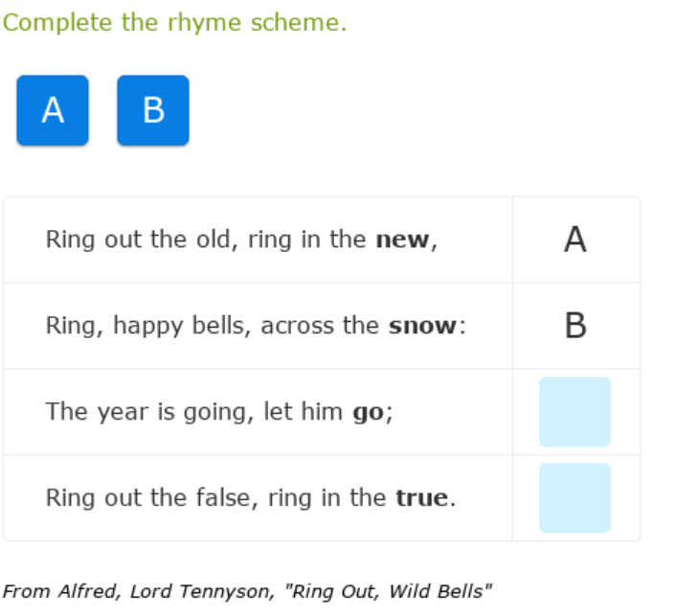Click the empty box beside 'let him go'
This screenshot has width=699, height=616.
(x=575, y=412)
